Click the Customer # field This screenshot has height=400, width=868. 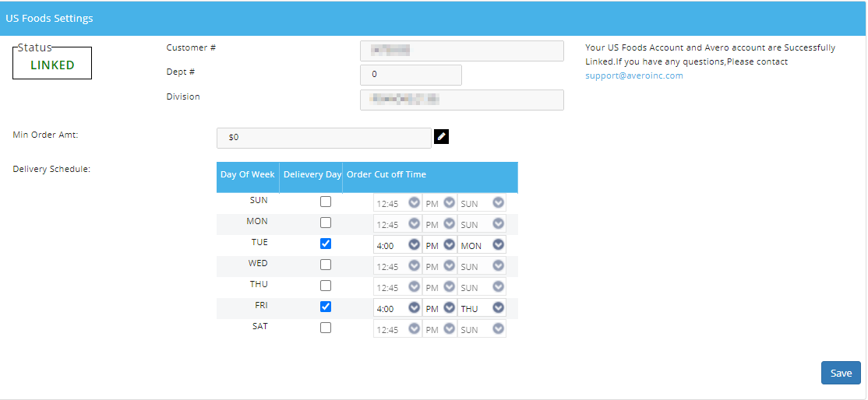tap(462, 51)
